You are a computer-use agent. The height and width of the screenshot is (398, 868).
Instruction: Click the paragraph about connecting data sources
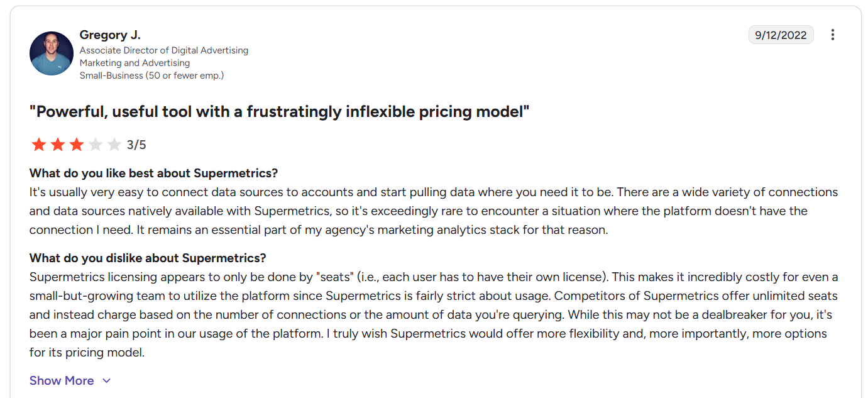[x=434, y=211]
